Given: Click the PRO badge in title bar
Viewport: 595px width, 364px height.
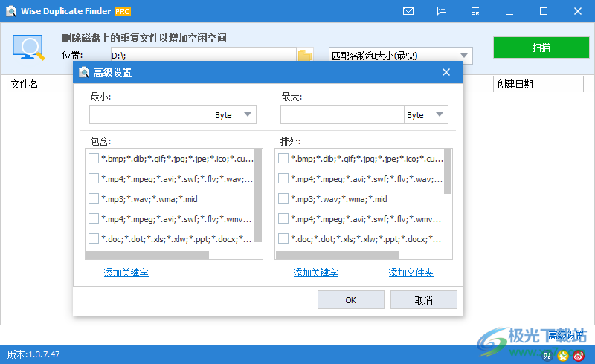Looking at the screenshot, I should (x=123, y=12).
